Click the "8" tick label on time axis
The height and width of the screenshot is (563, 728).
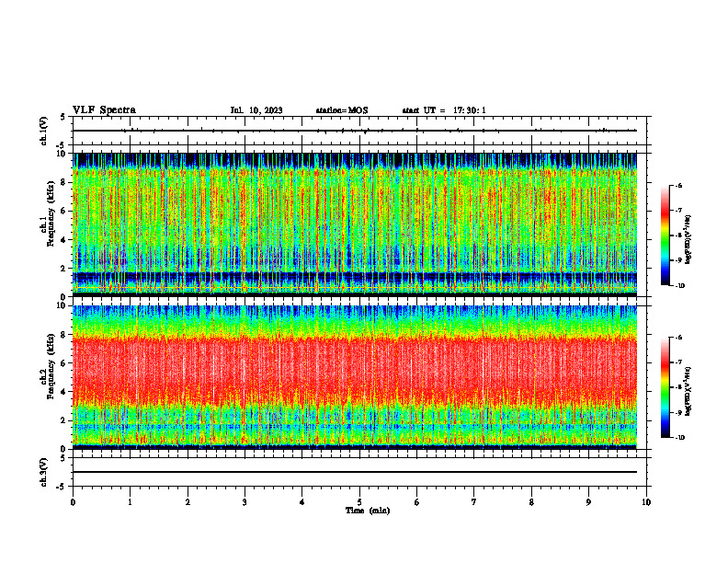point(531,502)
